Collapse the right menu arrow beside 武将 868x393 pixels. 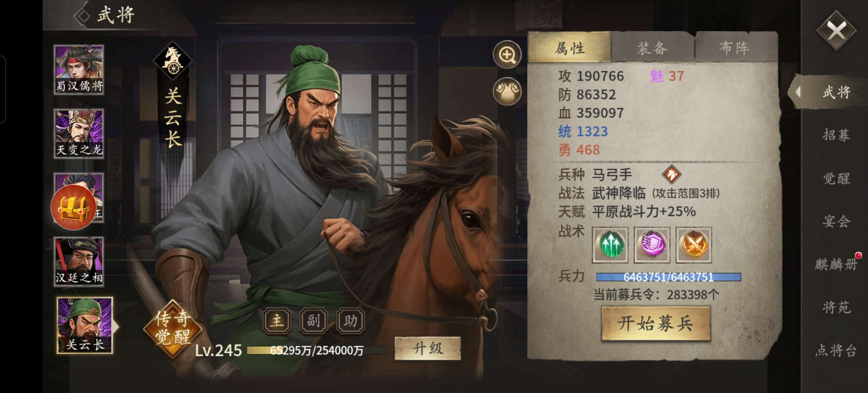[x=798, y=92]
